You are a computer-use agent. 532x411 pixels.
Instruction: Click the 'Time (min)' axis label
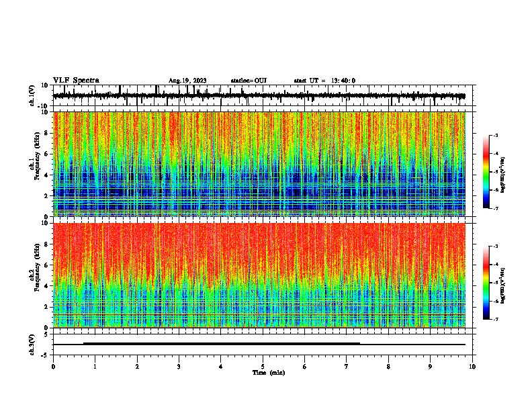[269, 373]
